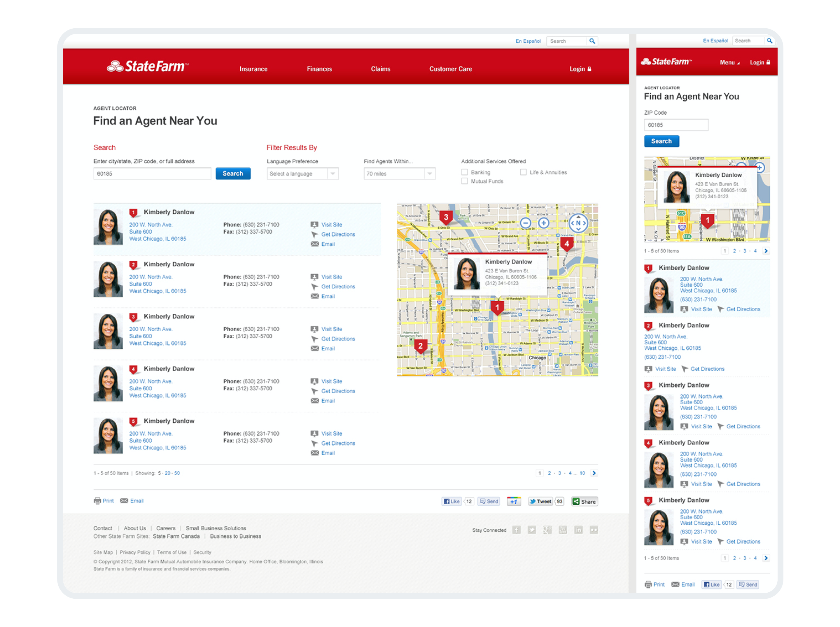
Task: Click Login in the desktop header
Action: [580, 69]
